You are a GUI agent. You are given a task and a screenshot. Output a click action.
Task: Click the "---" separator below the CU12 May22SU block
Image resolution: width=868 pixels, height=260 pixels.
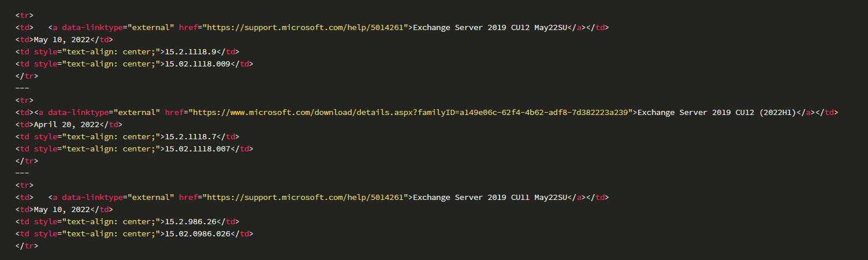[x=22, y=88]
